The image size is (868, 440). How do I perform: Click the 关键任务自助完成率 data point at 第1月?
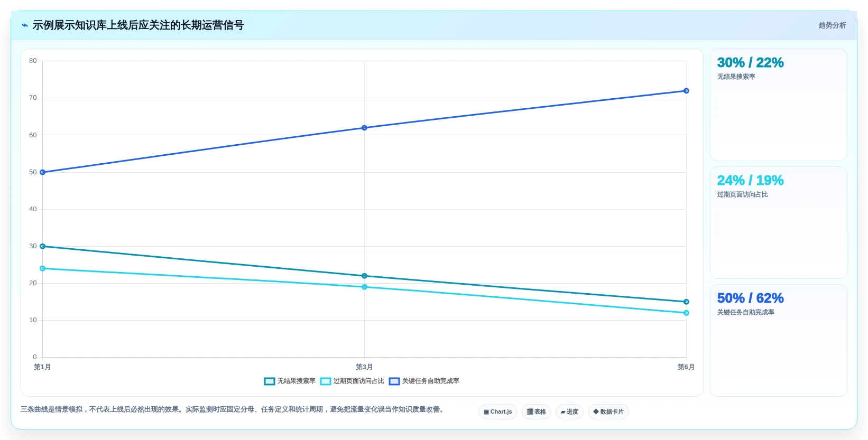(x=43, y=172)
